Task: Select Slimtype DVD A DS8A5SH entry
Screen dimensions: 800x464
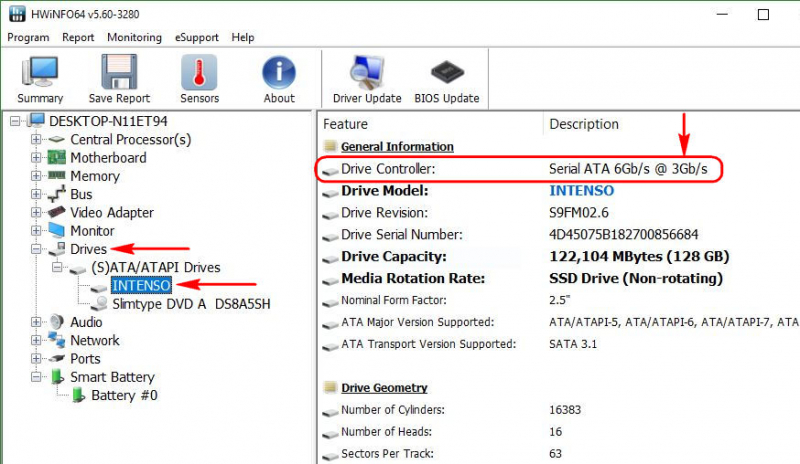Action: point(191,304)
